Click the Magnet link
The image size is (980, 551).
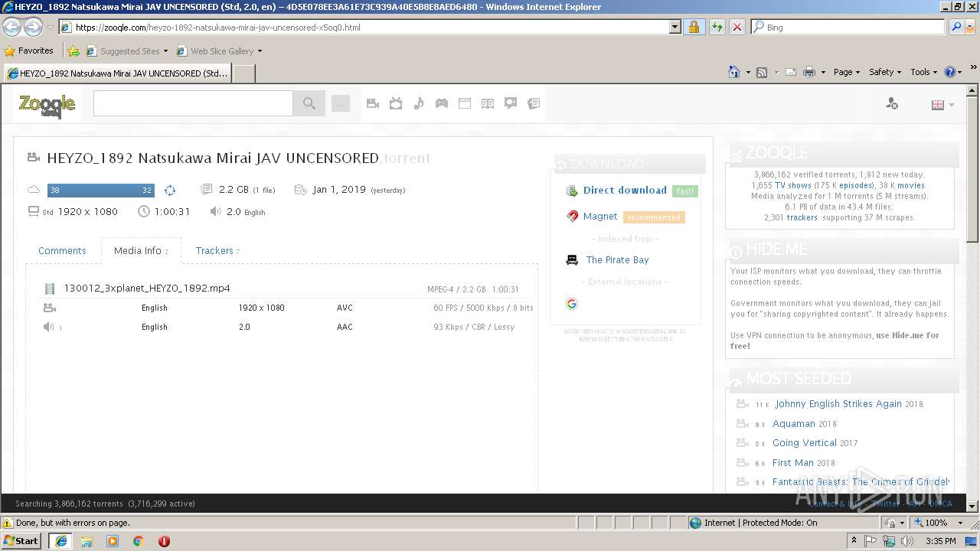point(600,217)
